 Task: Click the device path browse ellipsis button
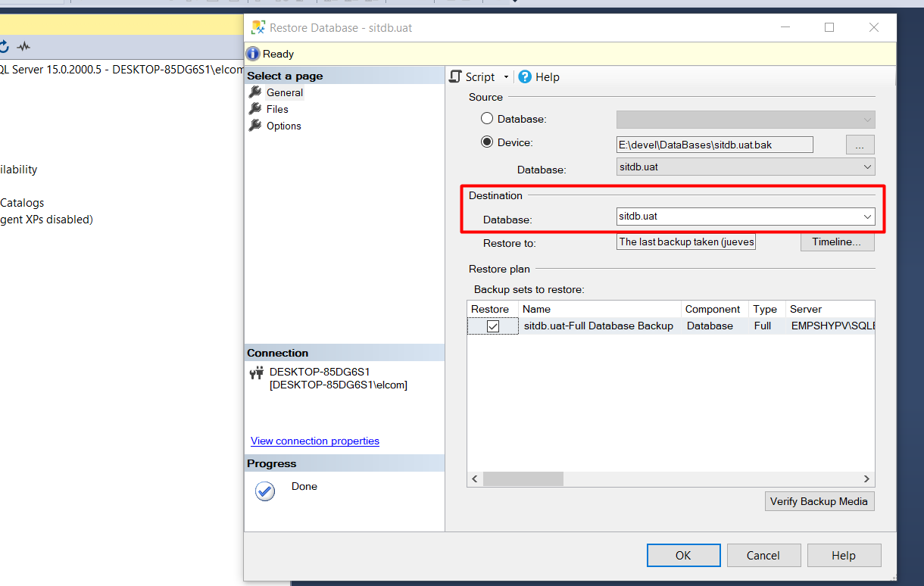tap(860, 145)
